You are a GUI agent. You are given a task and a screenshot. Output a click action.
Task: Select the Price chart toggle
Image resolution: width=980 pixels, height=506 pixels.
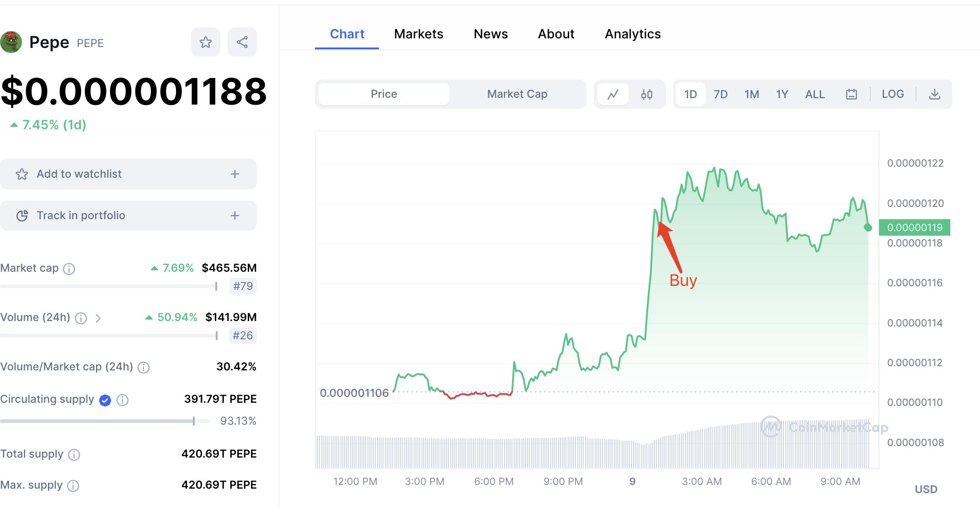[x=384, y=94]
